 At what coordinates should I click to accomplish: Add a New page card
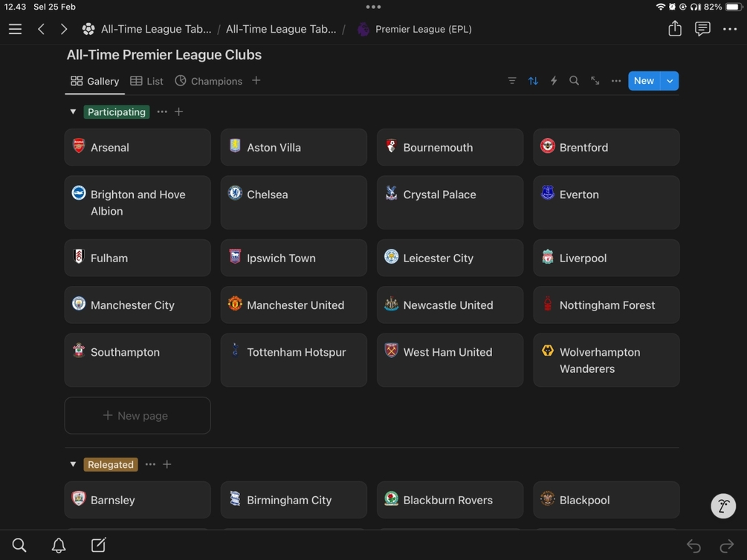coord(138,416)
